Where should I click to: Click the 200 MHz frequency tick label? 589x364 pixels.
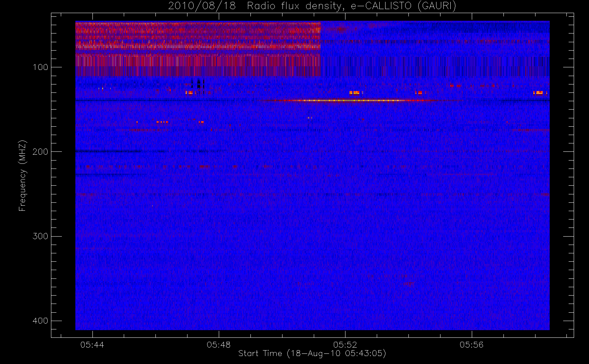(40, 152)
